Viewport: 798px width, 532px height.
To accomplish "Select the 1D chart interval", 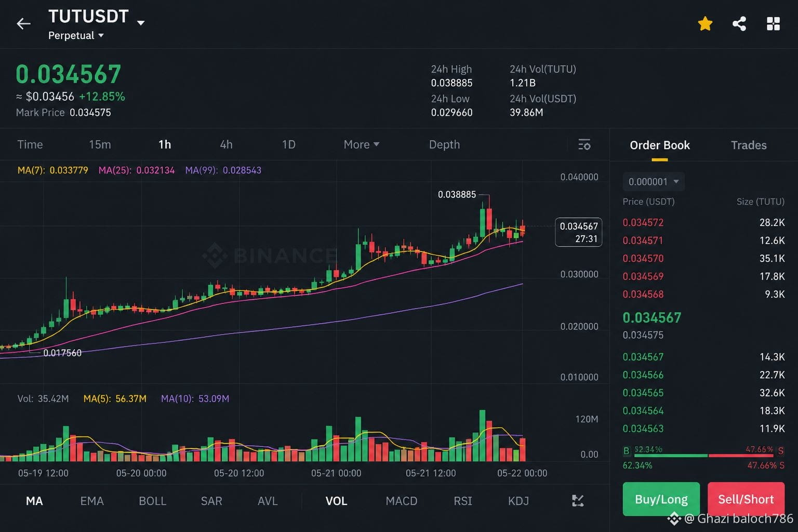I will point(288,144).
